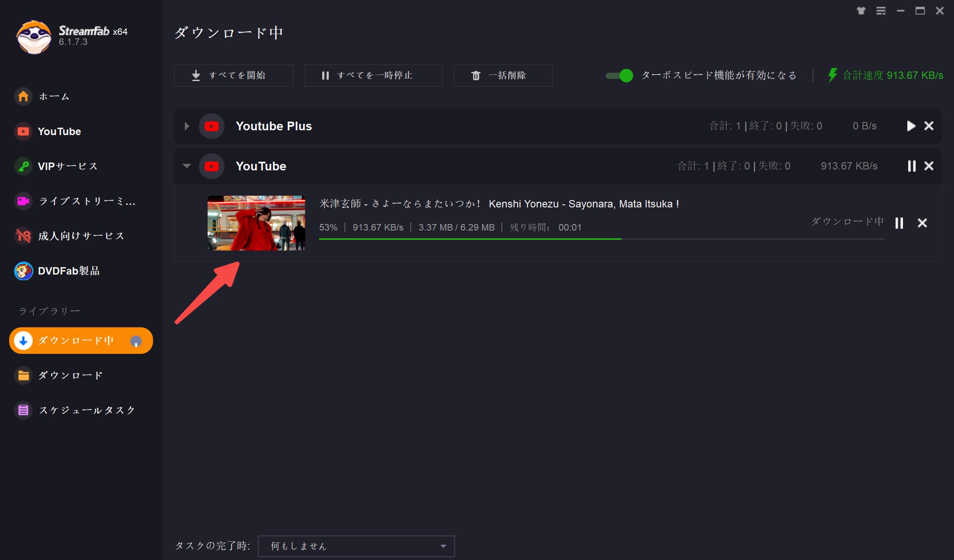Click the 0 B/s speed value
The image size is (954, 560).
point(865,126)
